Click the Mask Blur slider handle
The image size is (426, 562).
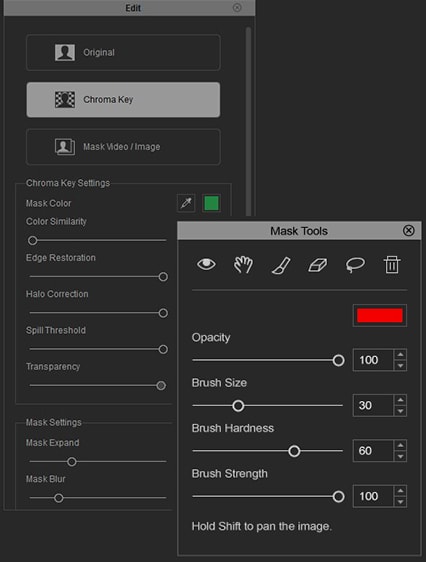(x=59, y=498)
